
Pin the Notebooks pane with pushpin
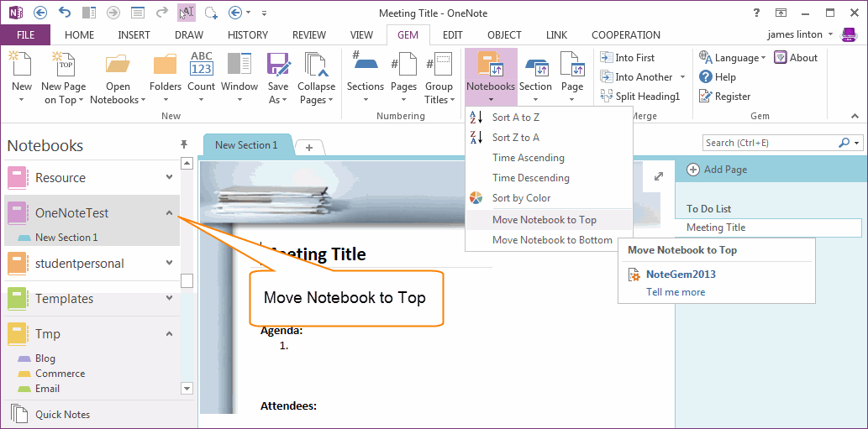pos(184,145)
